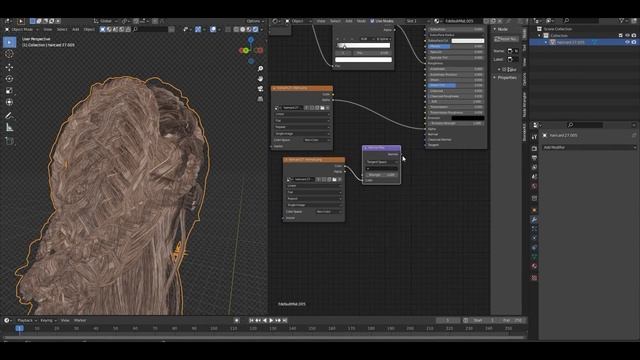
Task: Open the viewport shading options dropdown arrow
Action: 262,29
